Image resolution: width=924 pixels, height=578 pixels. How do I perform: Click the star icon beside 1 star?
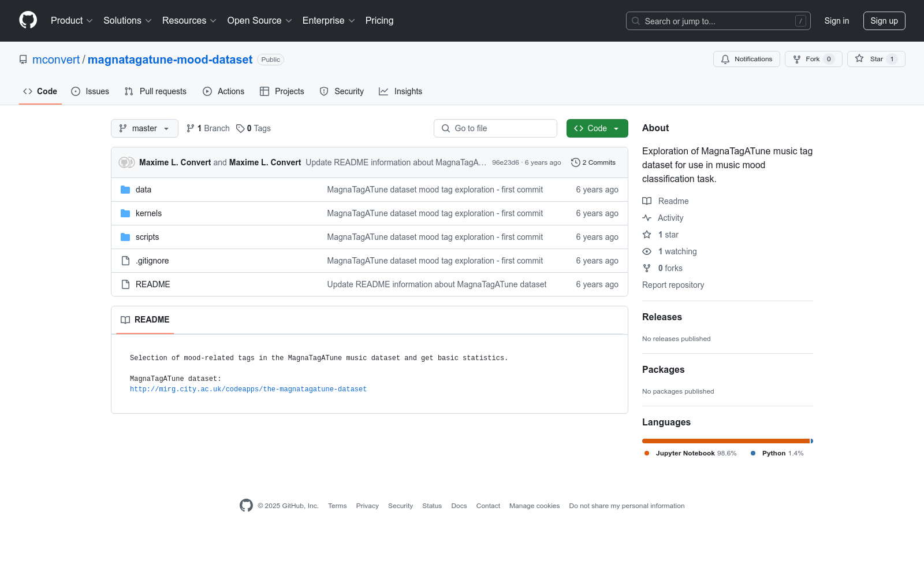click(x=647, y=235)
